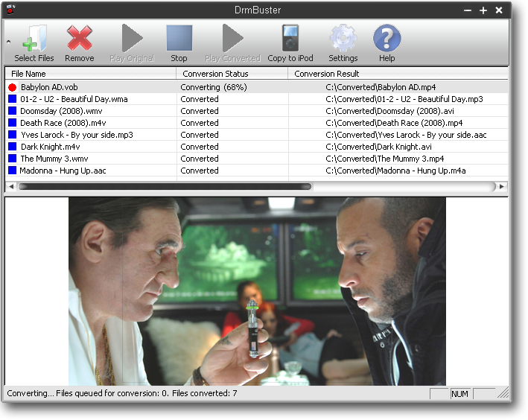Screen dimensions: 528x420
Task: Click the DrmBuster app icon in title bar
Action: 10,10
